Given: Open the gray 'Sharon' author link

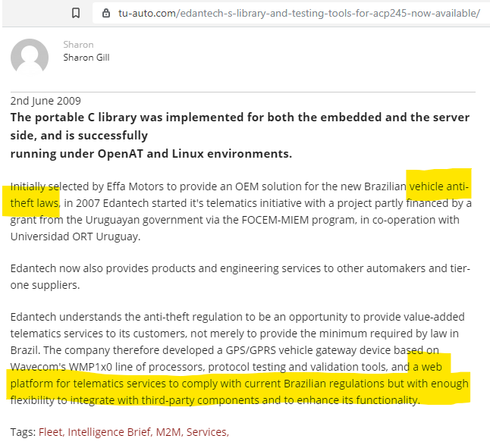Looking at the screenshot, I should coord(78,45).
